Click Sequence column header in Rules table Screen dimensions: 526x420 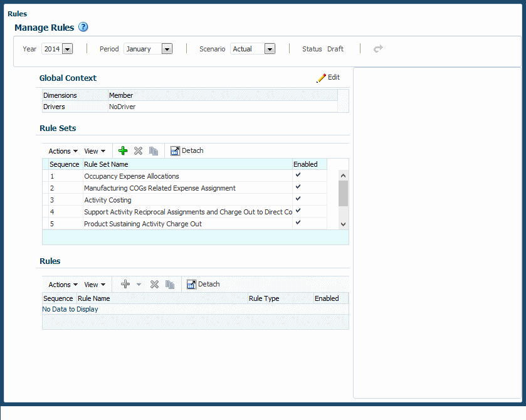(x=60, y=298)
